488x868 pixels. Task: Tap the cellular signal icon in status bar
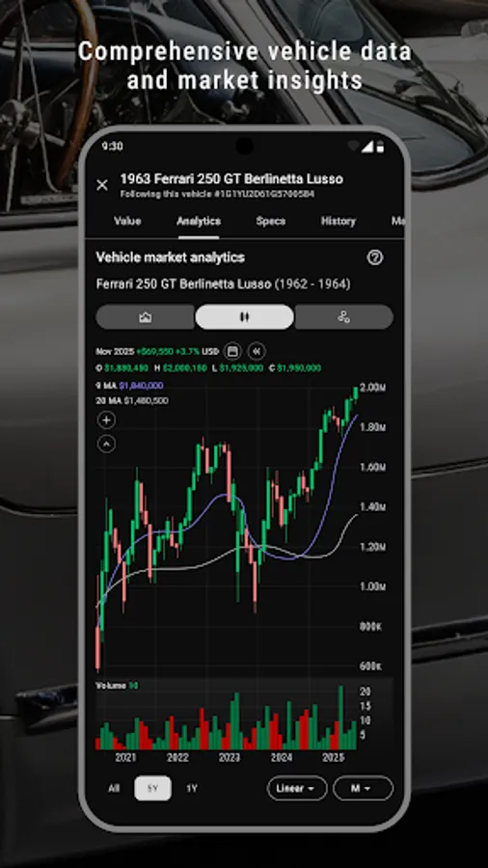[x=368, y=147]
